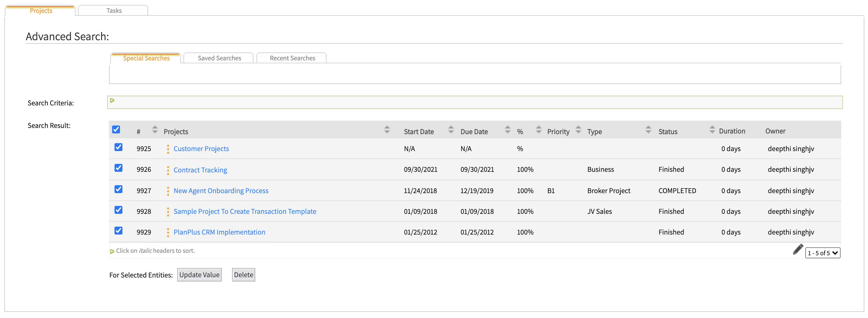Open three-dot menu for New Agent Onboarding Process

click(x=168, y=191)
